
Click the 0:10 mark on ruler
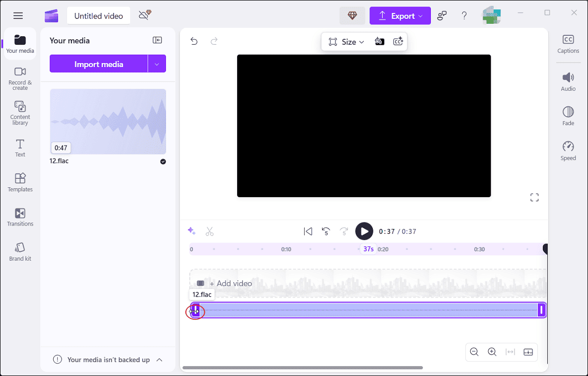(x=286, y=249)
